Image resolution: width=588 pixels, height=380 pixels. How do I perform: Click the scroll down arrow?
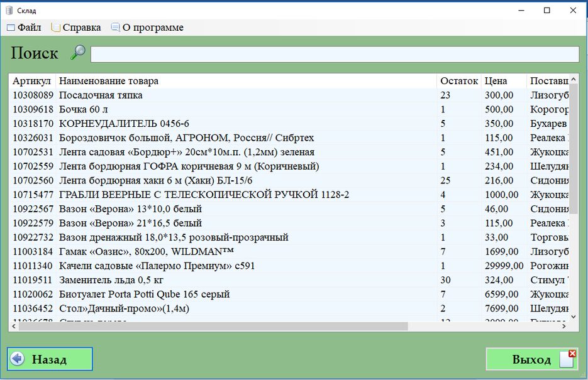(574, 317)
